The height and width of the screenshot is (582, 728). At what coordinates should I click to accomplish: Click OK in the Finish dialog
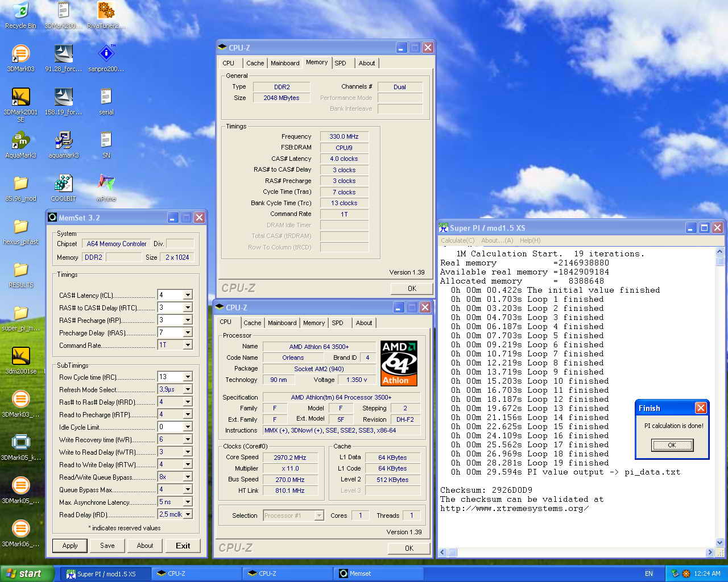tap(672, 445)
